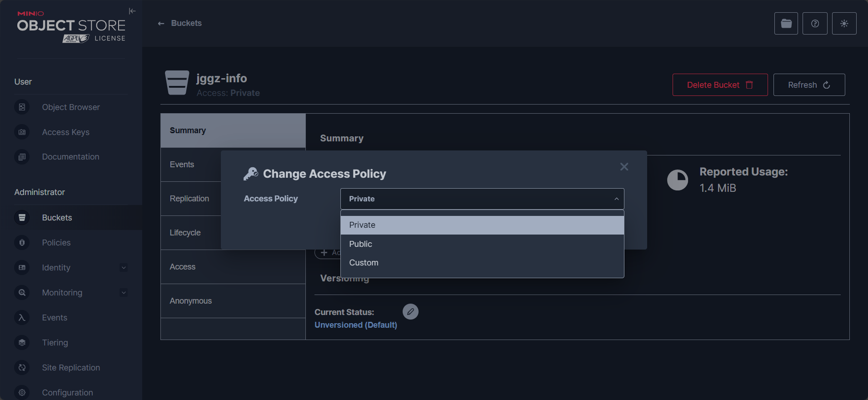Toggle dark/light theme icon
The width and height of the screenshot is (868, 400).
(844, 24)
